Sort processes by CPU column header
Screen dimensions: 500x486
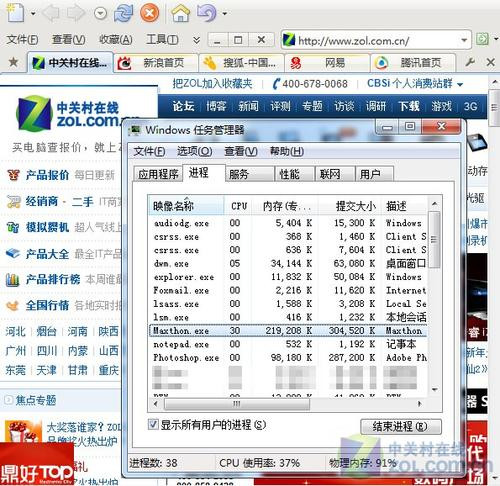239,206
